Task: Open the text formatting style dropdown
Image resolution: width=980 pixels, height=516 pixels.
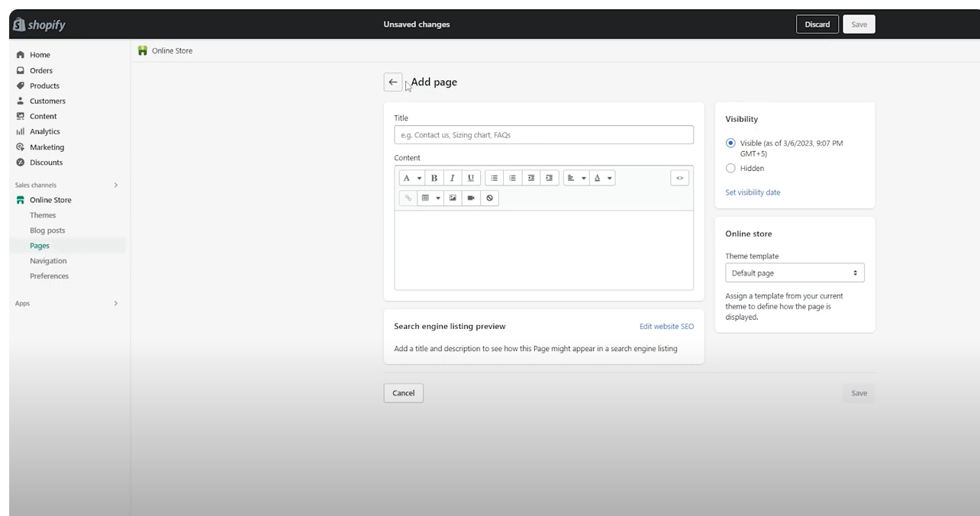Action: point(412,178)
